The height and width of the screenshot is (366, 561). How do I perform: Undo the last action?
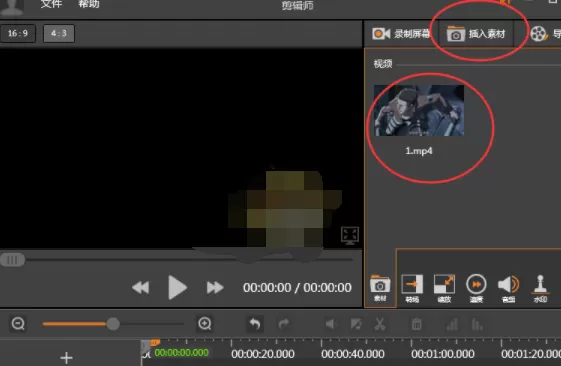(x=255, y=324)
